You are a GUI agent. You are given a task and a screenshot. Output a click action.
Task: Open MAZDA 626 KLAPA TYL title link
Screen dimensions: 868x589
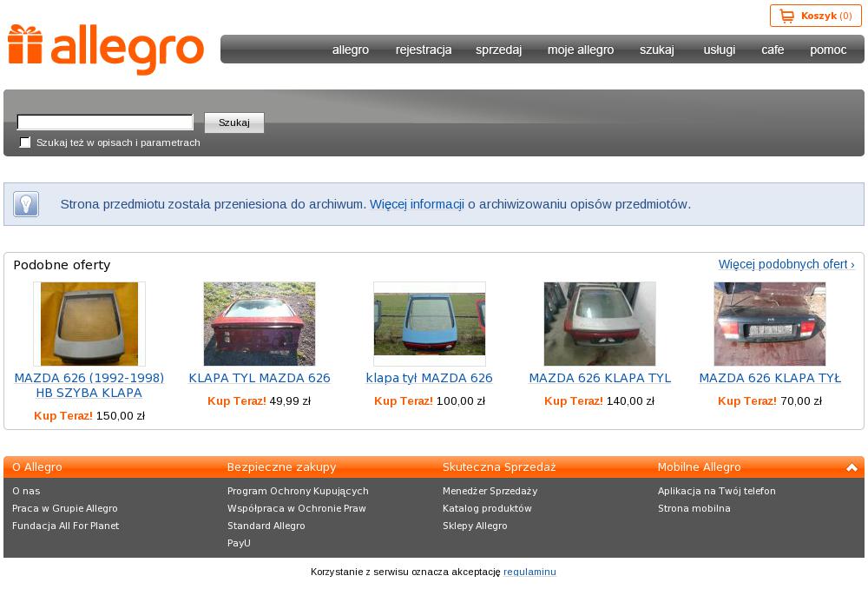pyautogui.click(x=600, y=378)
